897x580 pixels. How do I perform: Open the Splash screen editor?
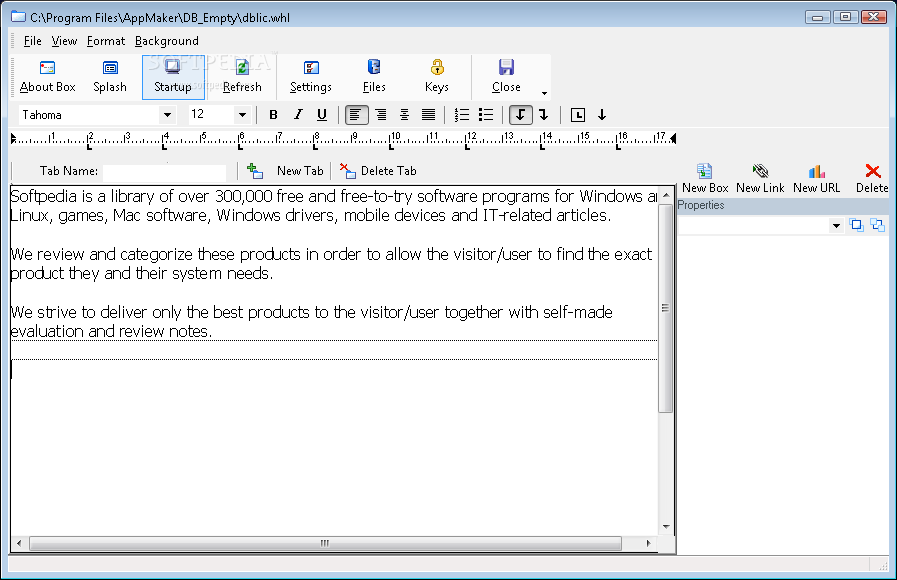pos(110,77)
